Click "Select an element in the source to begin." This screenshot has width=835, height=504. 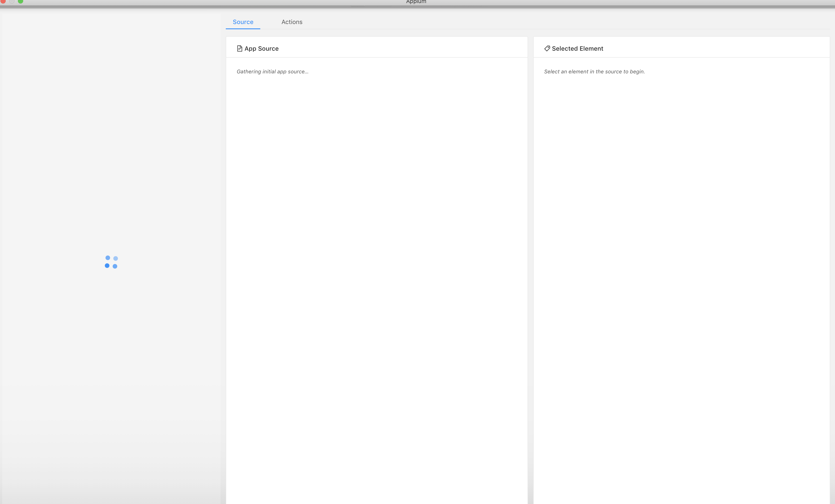pos(594,71)
